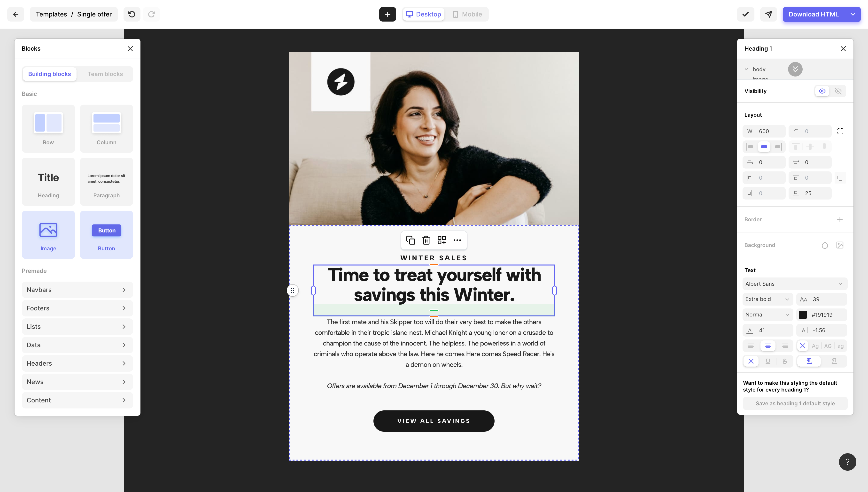Hide element using crossed-eye visibility icon
868x492 pixels.
[838, 91]
